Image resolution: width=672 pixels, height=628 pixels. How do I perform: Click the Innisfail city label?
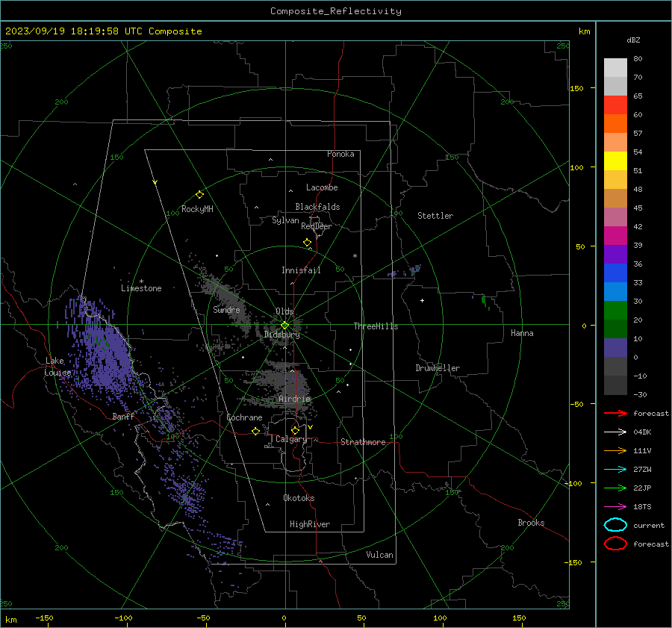pos(301,270)
